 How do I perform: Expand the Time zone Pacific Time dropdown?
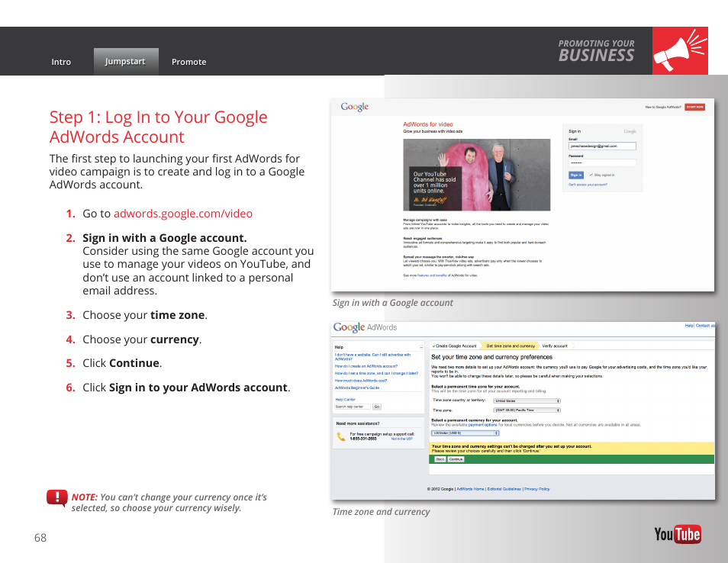(527, 410)
